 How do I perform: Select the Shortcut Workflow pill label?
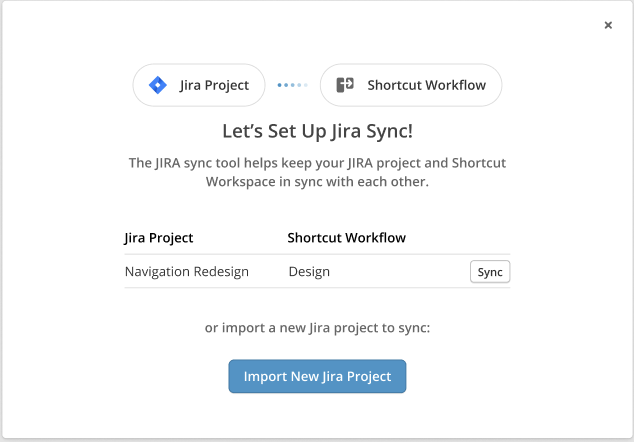tap(426, 85)
